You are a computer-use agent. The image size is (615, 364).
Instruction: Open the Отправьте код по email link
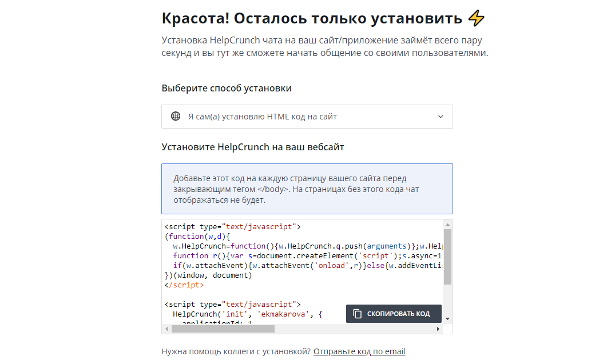click(x=359, y=351)
